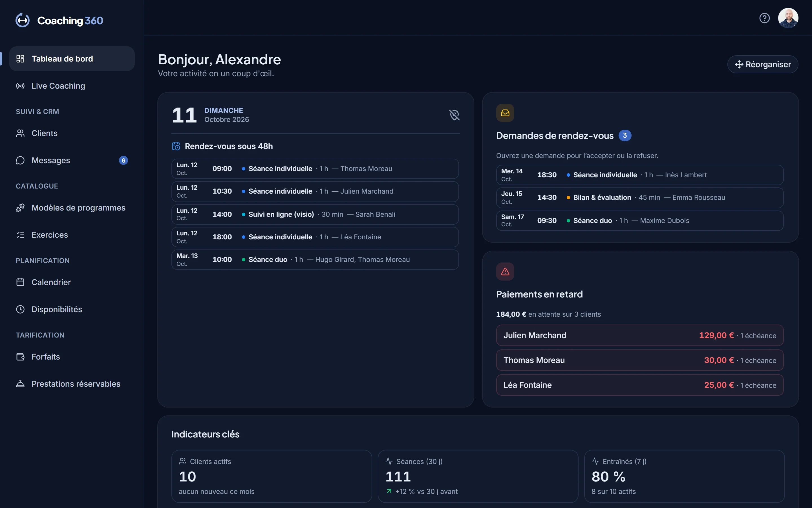Select the 14:00 Suivi en ligne Sarah Benali row

point(315,214)
